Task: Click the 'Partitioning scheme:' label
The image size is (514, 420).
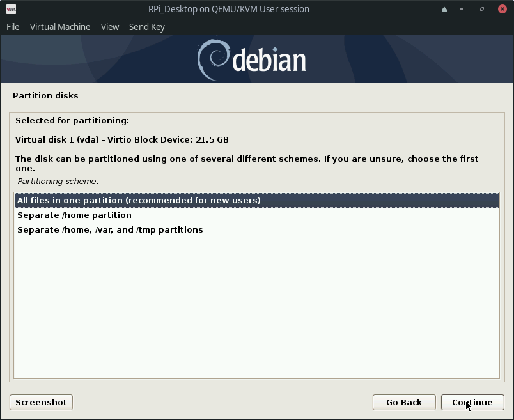Action: (58, 182)
